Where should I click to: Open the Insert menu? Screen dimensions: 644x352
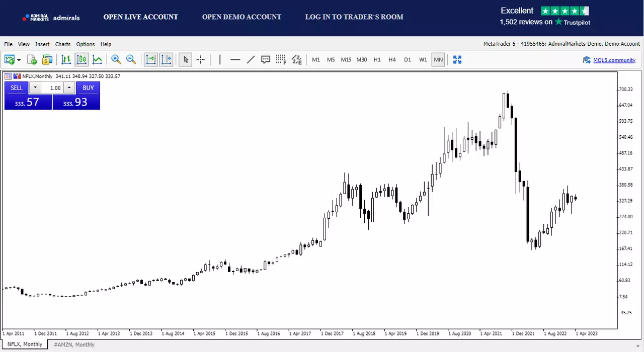(42, 44)
